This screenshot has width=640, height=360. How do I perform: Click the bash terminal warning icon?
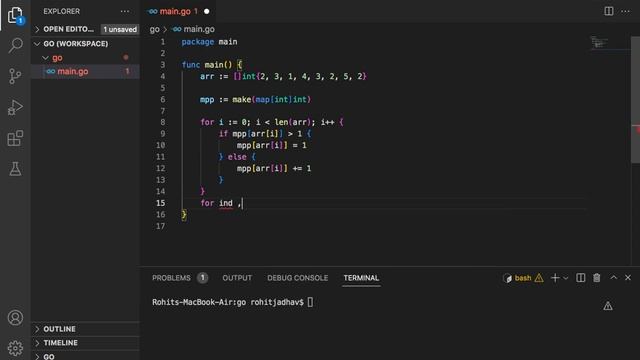(x=539, y=278)
